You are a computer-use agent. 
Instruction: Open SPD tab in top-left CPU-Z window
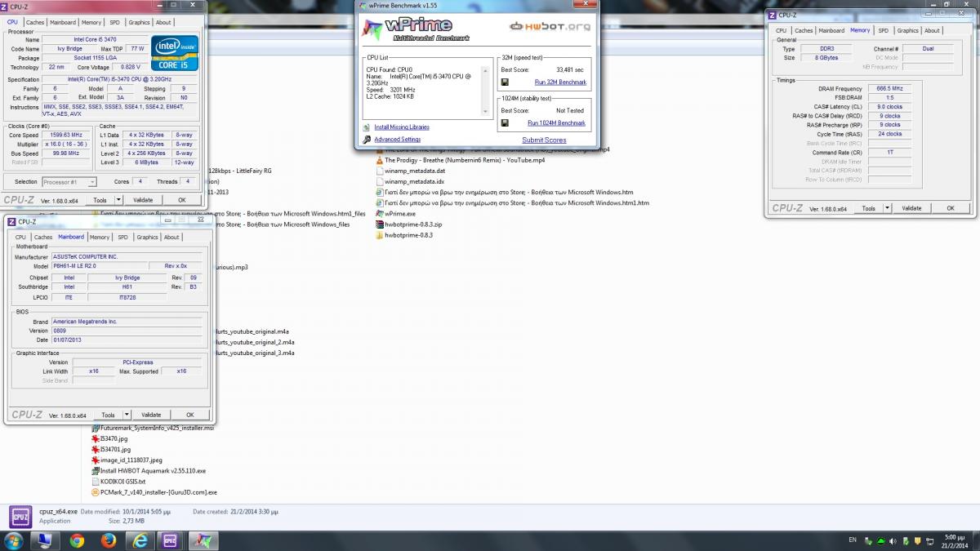point(114,23)
